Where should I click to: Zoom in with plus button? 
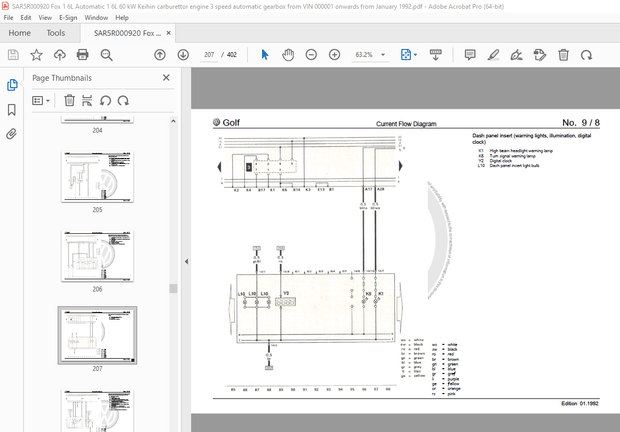coord(335,55)
